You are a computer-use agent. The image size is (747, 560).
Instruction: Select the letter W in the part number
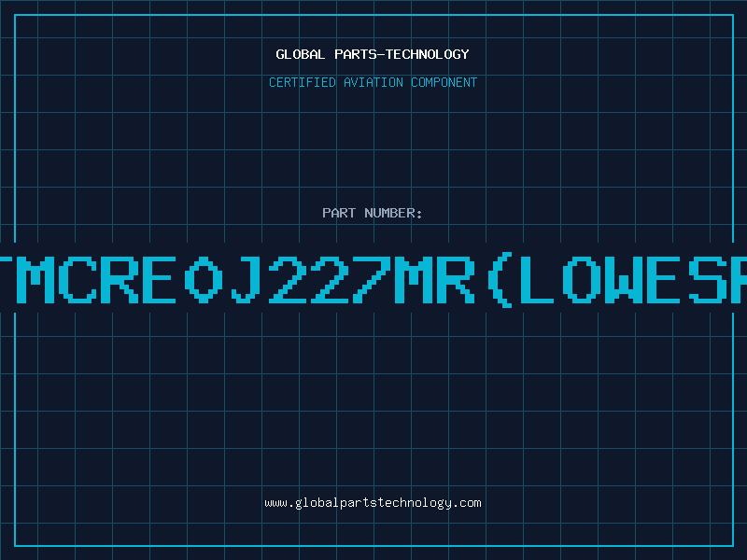(624, 279)
